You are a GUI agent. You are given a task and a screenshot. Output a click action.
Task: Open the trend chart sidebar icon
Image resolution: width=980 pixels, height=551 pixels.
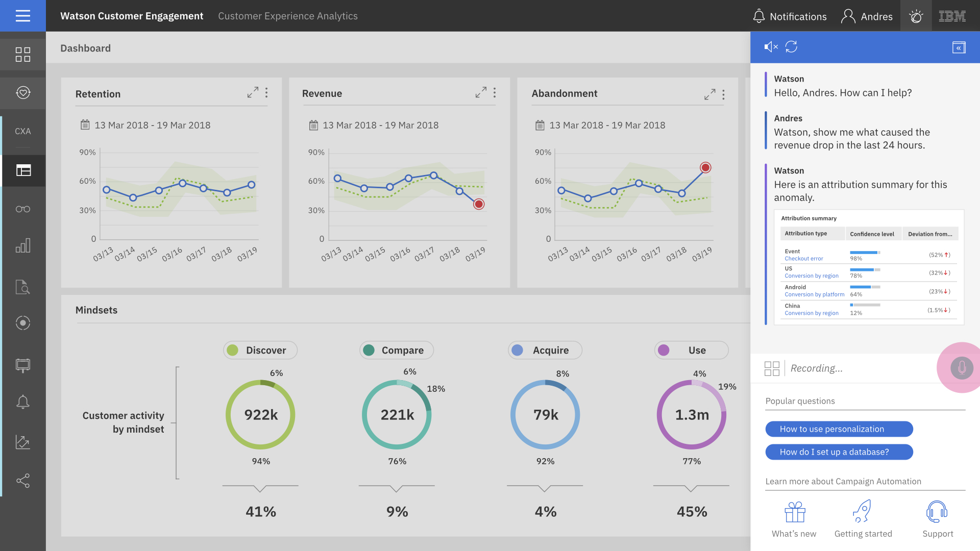(x=23, y=442)
